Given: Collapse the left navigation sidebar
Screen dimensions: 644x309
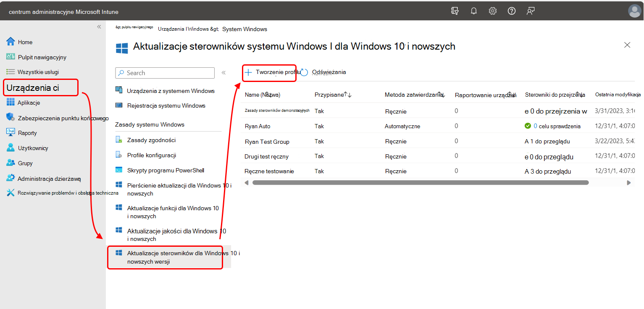Looking at the screenshot, I should (x=99, y=27).
